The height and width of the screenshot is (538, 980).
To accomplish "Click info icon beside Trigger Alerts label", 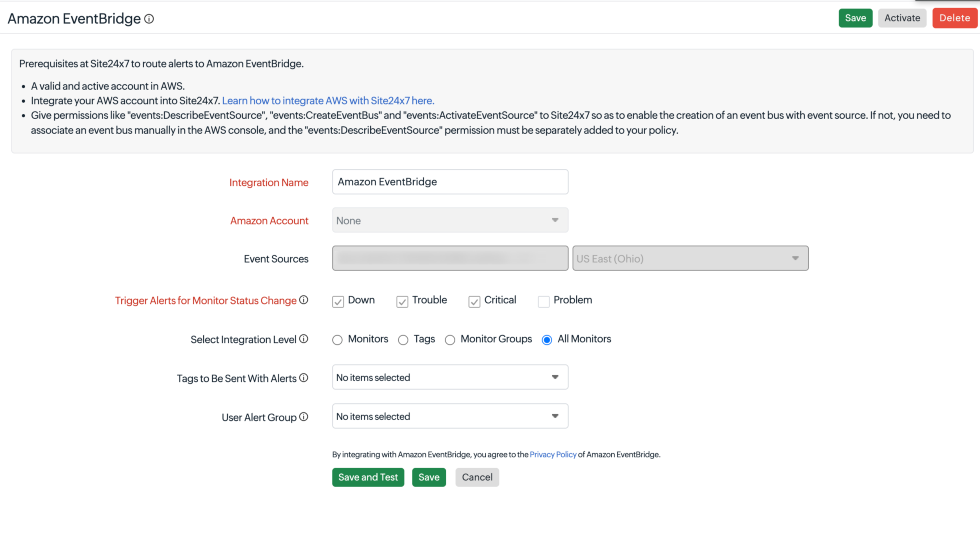I will pos(303,300).
